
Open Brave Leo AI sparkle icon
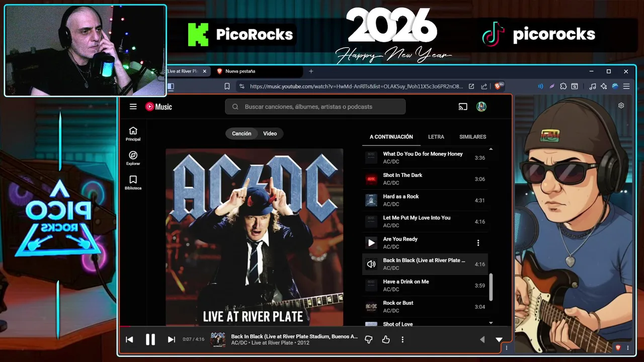[604, 86]
